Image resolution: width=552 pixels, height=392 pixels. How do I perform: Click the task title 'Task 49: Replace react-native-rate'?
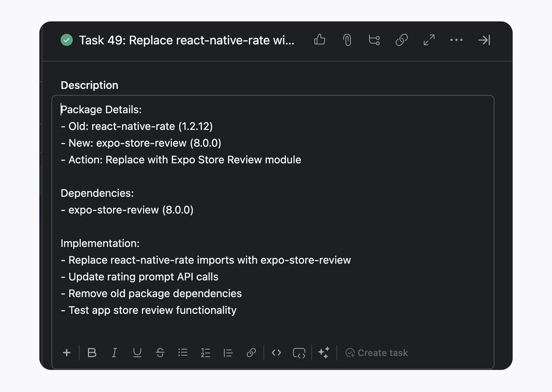(x=187, y=40)
